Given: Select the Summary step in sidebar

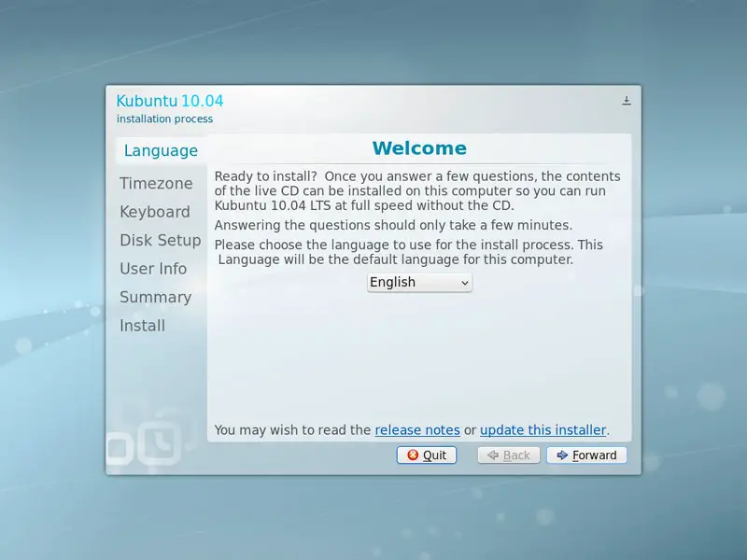Looking at the screenshot, I should click(155, 297).
